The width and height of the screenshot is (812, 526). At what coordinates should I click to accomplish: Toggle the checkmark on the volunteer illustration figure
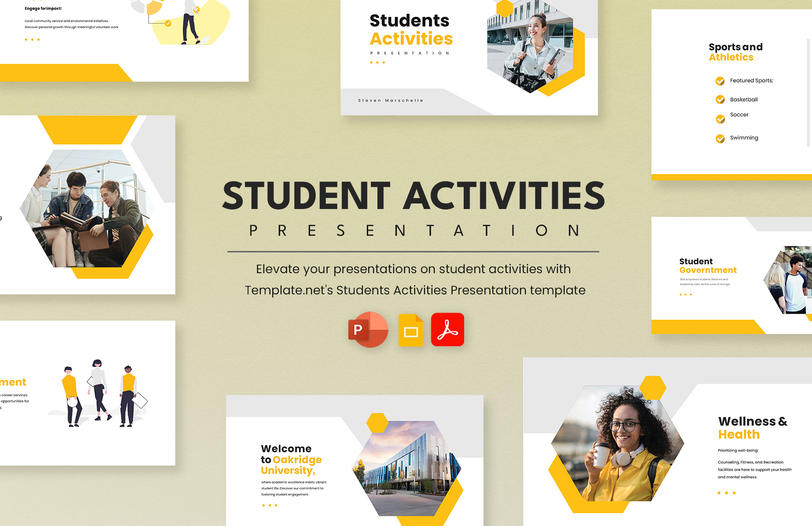[x=197, y=10]
